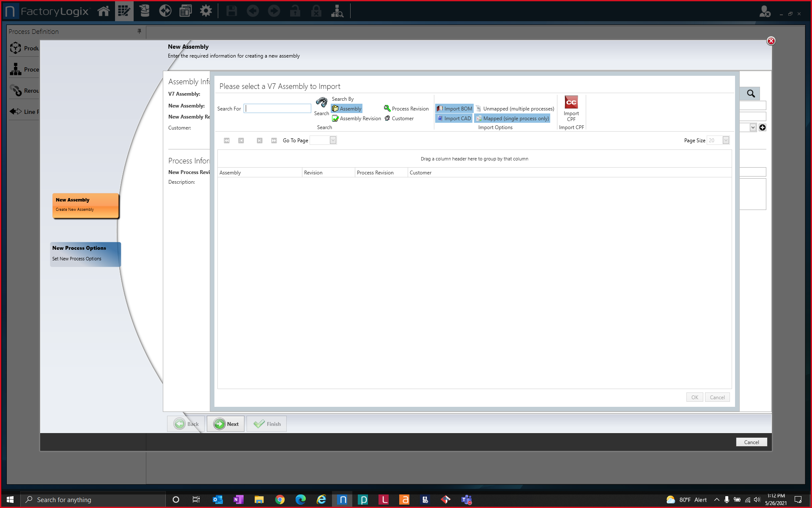
Task: Click the Search binoculars icon
Action: click(x=321, y=102)
